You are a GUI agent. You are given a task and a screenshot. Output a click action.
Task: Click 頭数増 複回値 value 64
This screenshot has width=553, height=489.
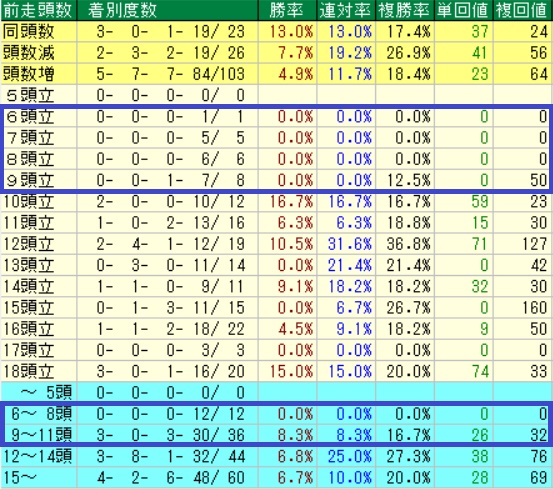click(x=539, y=74)
